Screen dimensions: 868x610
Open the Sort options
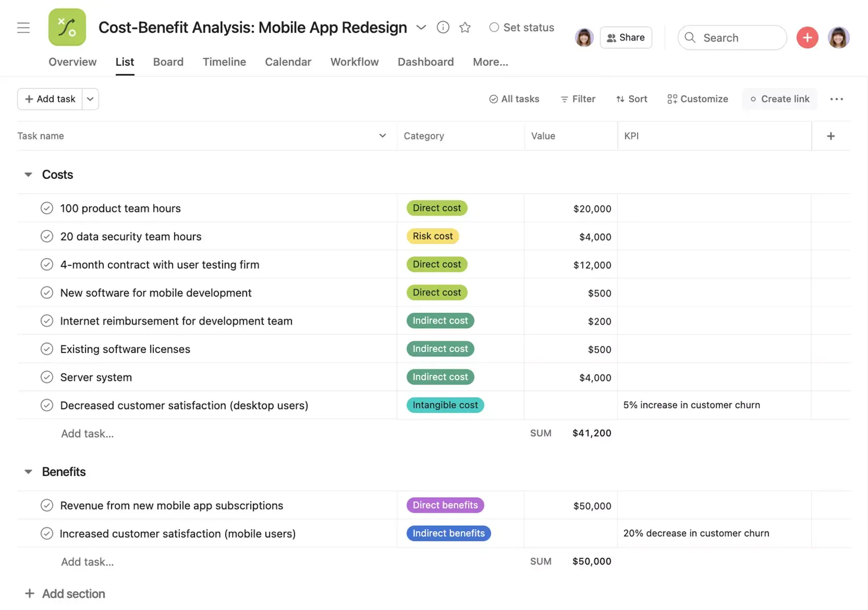[631, 99]
